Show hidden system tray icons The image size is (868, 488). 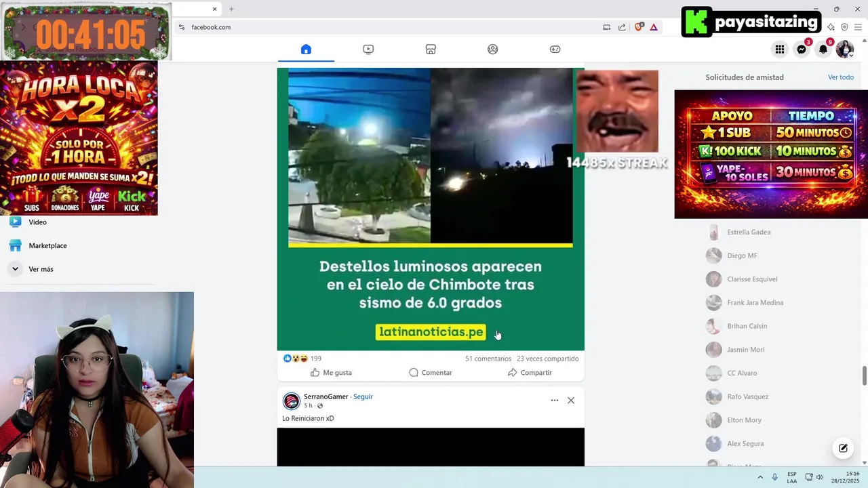(x=760, y=477)
